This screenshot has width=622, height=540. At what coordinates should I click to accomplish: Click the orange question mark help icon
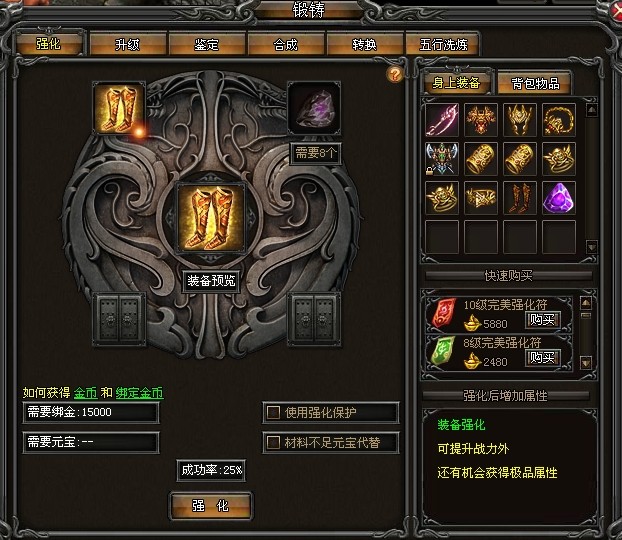[x=395, y=74]
